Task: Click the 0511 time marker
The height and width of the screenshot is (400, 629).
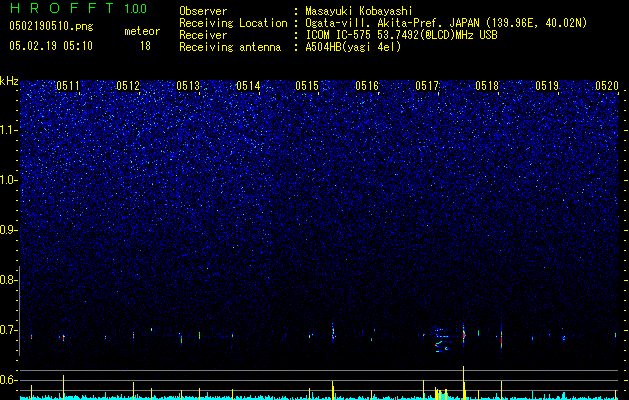Action: point(68,86)
